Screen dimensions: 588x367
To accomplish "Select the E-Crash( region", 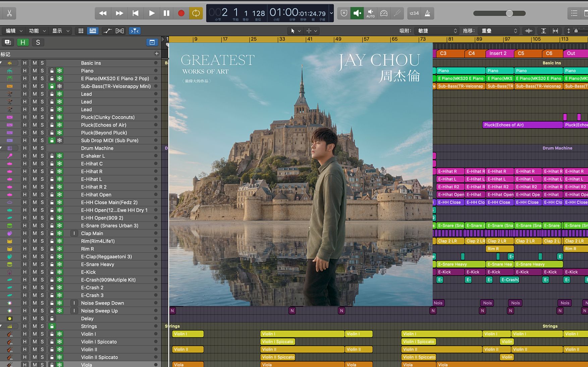I will pos(510,280).
